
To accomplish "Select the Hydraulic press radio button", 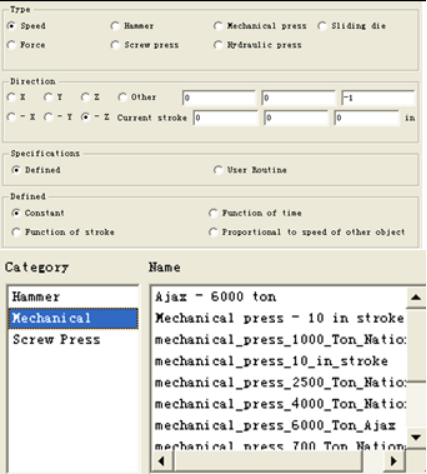I will (x=218, y=45).
